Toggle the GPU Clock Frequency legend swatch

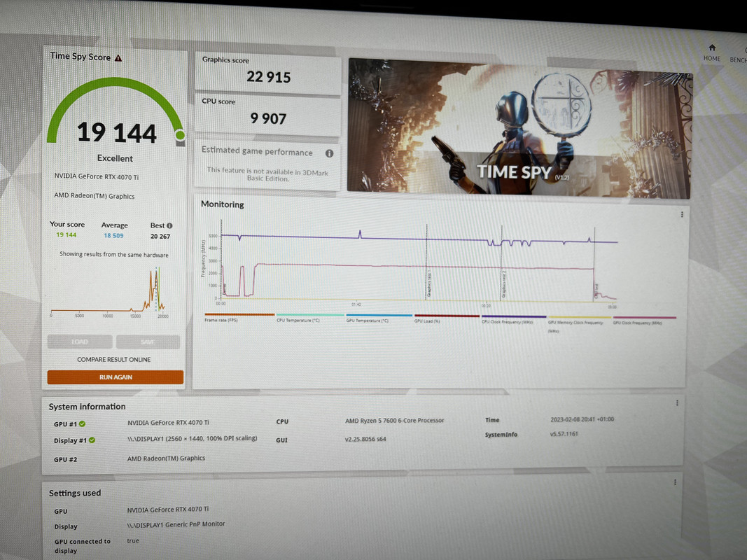(x=645, y=317)
